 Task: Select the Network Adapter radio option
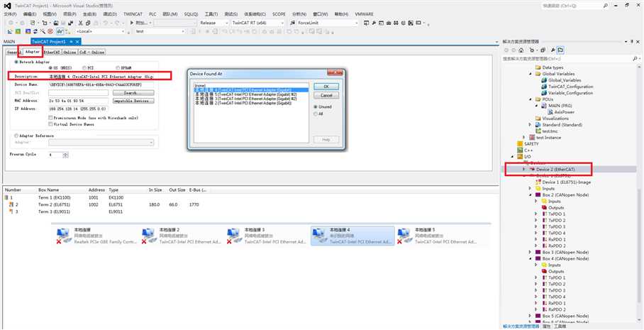coord(17,62)
